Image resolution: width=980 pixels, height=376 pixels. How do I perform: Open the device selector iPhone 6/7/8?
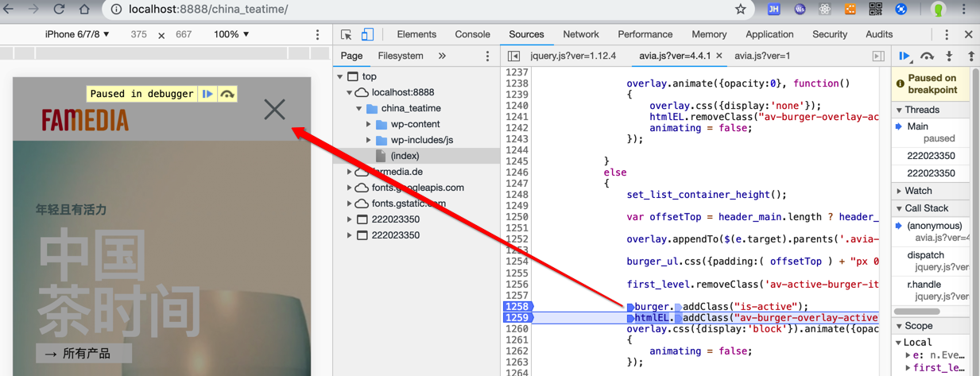point(77,35)
